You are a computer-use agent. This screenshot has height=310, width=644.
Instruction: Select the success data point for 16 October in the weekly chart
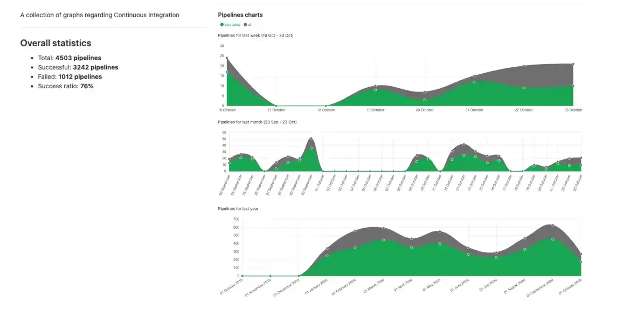[x=227, y=72]
